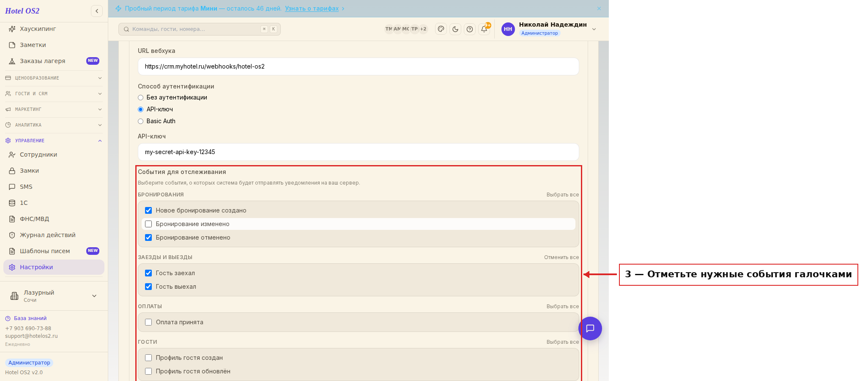Collapse the sidebar with arrow icon
The width and height of the screenshot is (868, 381).
97,11
